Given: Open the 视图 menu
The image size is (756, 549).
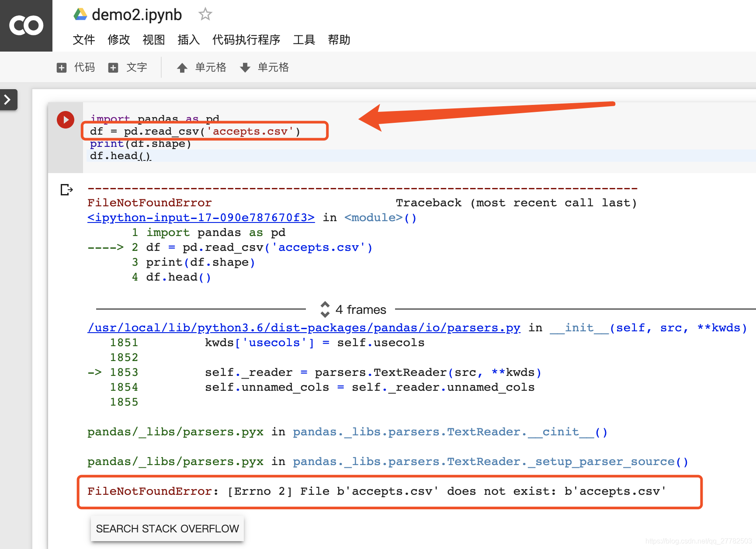Looking at the screenshot, I should (154, 40).
